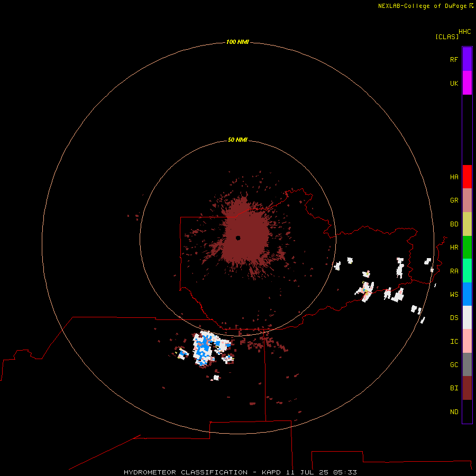Click the HHC product label
This screenshot has height=476, width=476.
click(x=465, y=32)
